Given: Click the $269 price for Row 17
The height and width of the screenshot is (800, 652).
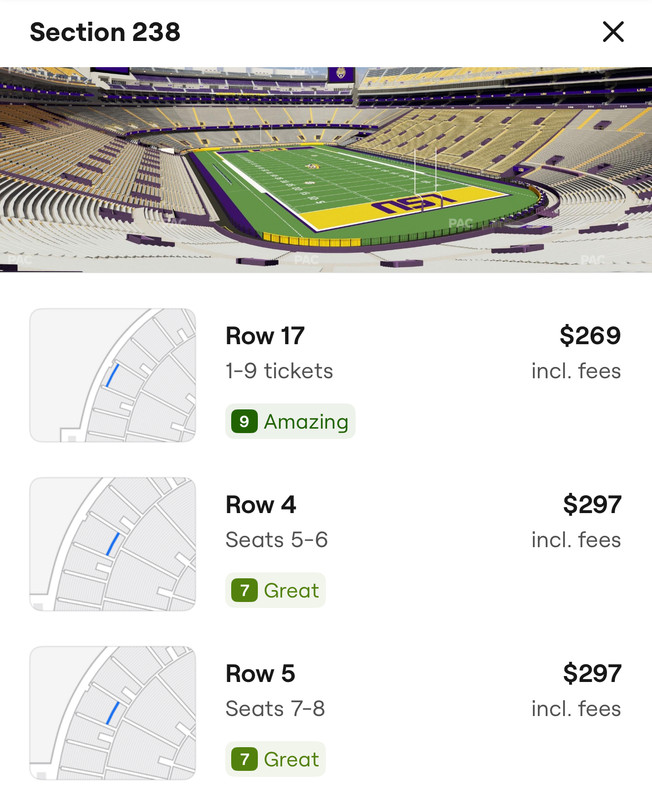Looking at the screenshot, I should tap(590, 336).
